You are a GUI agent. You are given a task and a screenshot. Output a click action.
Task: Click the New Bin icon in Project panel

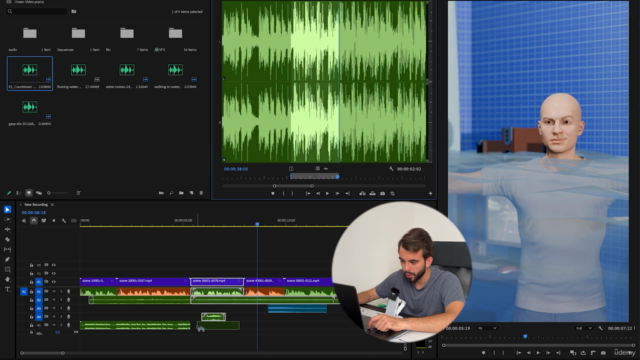[181, 193]
